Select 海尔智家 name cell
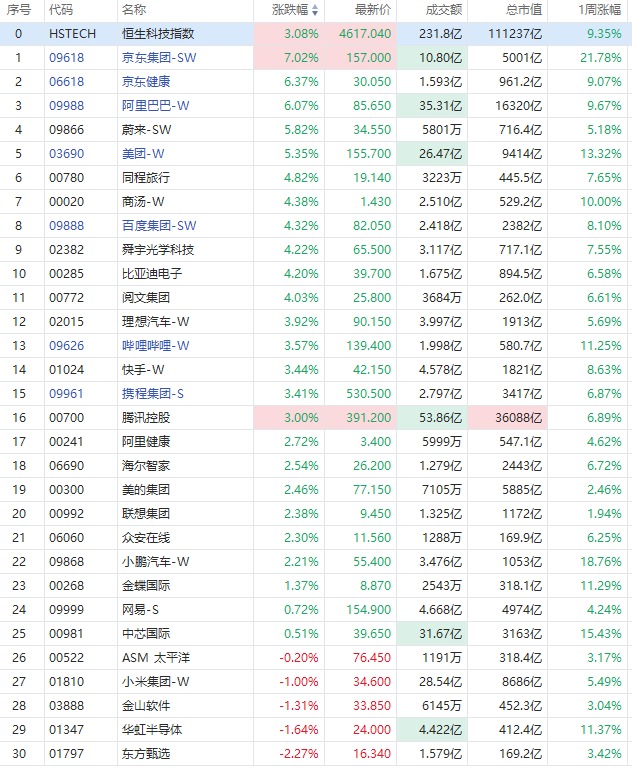The image size is (632, 768). tap(146, 466)
